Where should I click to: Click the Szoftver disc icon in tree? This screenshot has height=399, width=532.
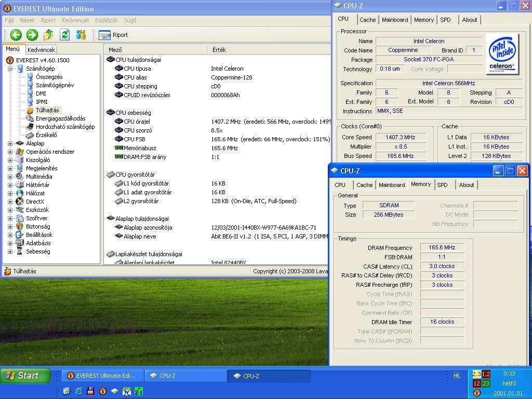pyautogui.click(x=20, y=218)
